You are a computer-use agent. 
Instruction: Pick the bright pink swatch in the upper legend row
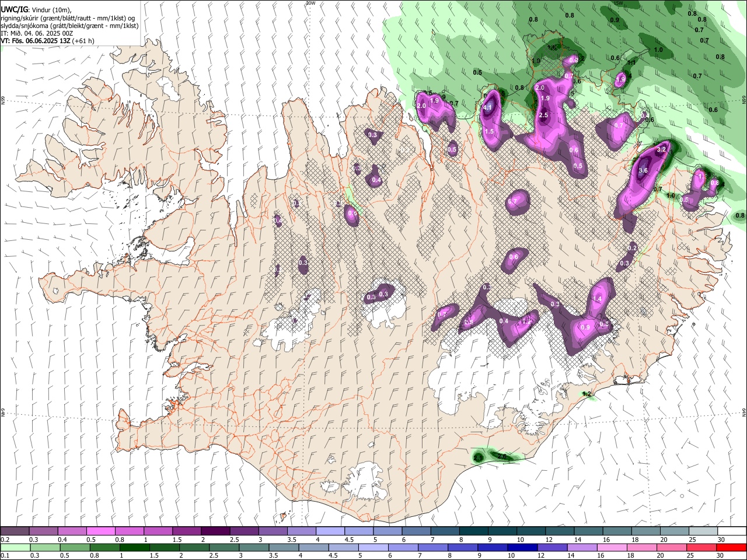(x=100, y=531)
